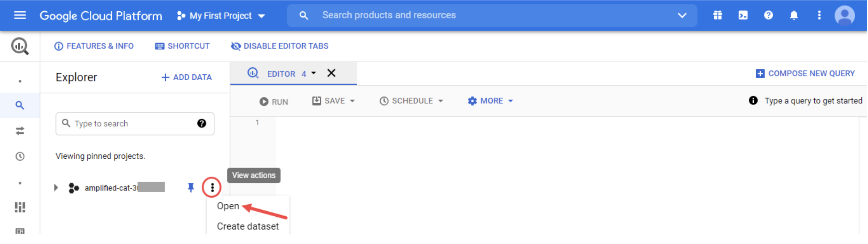868x244 pixels.
Task: Expand the amplified-cat project tree
Action: (x=56, y=188)
